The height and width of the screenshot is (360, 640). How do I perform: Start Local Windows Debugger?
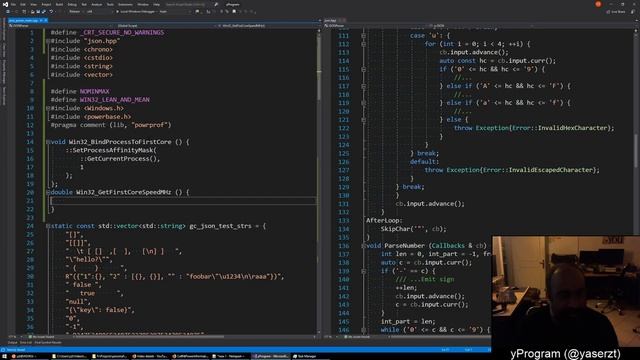[x=136, y=11]
